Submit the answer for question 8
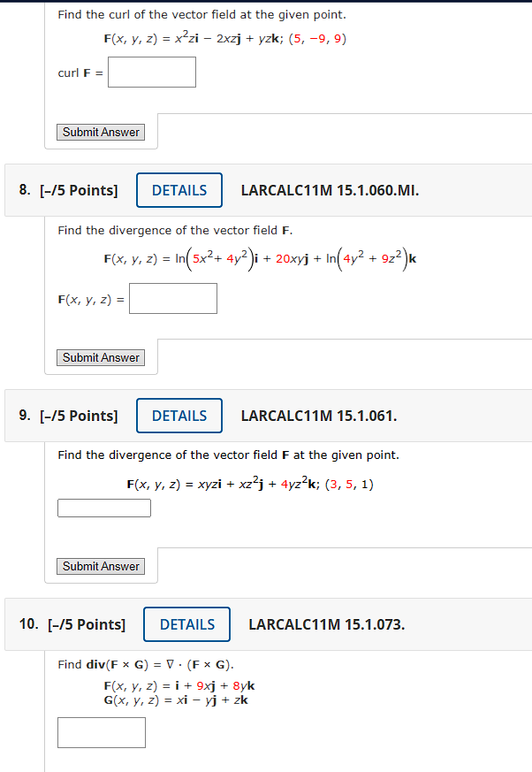The image size is (532, 772). pyautogui.click(x=100, y=357)
